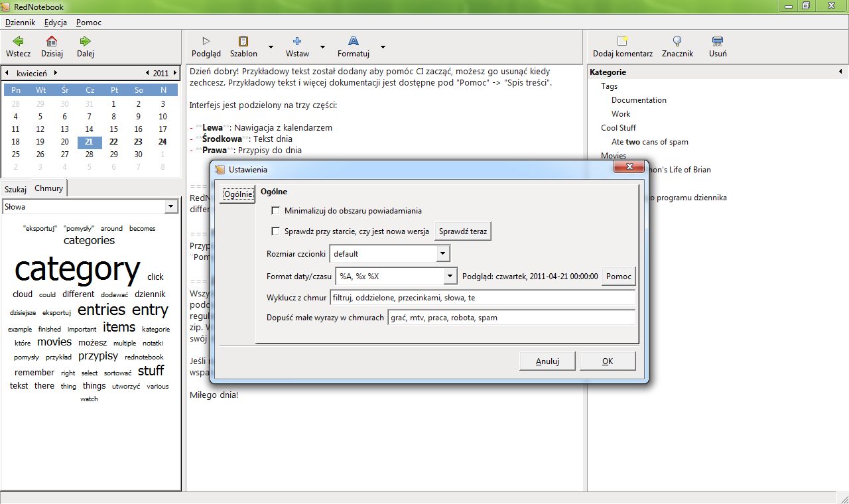Click the word "remember" in the cloud
849x504 pixels.
tap(34, 373)
